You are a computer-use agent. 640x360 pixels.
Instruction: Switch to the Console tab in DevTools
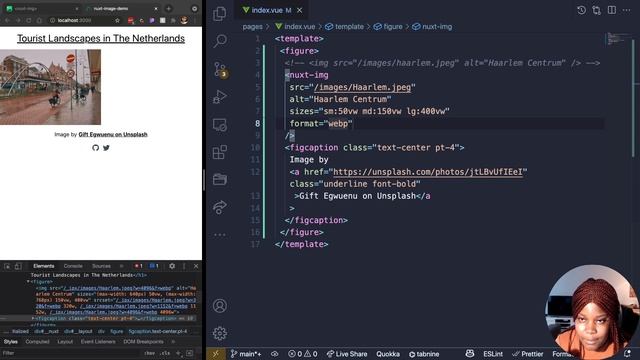pyautogui.click(x=73, y=266)
